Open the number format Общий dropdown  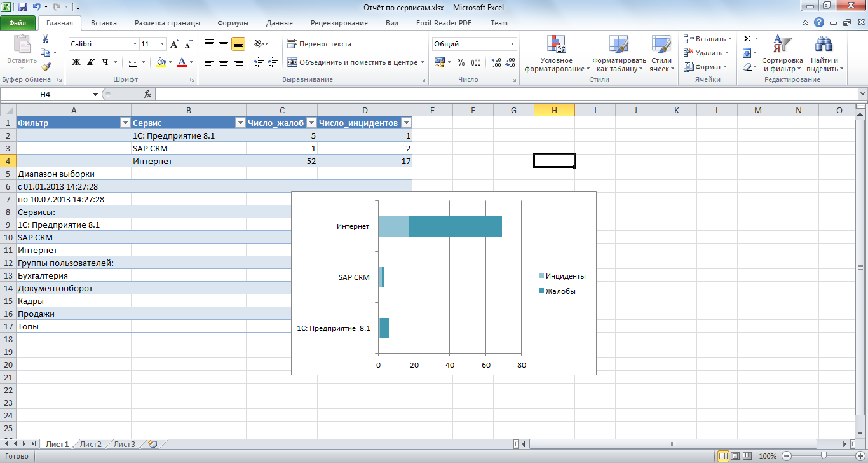click(512, 45)
